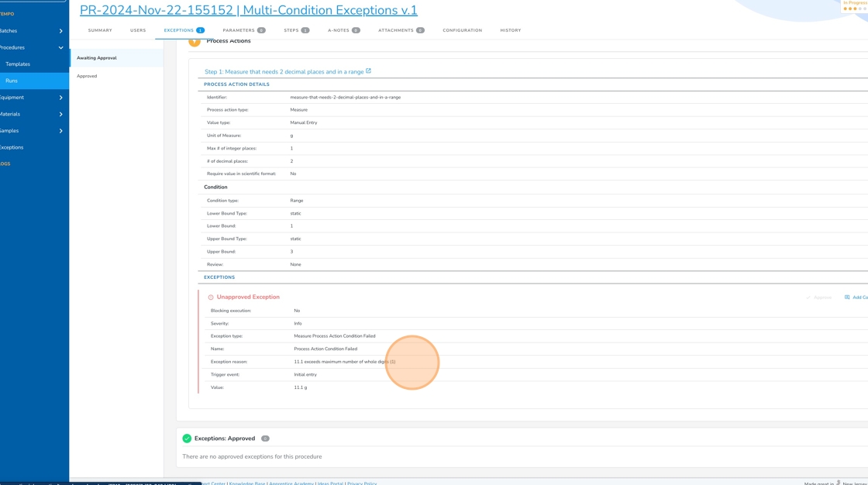Open the Attachments tab

[401, 30]
